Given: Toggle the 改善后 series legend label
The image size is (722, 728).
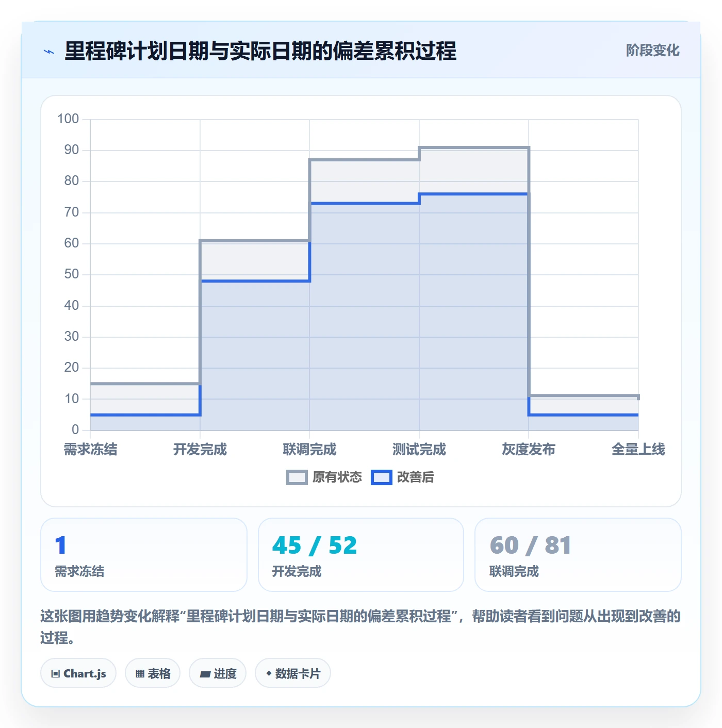Looking at the screenshot, I should click(x=415, y=477).
